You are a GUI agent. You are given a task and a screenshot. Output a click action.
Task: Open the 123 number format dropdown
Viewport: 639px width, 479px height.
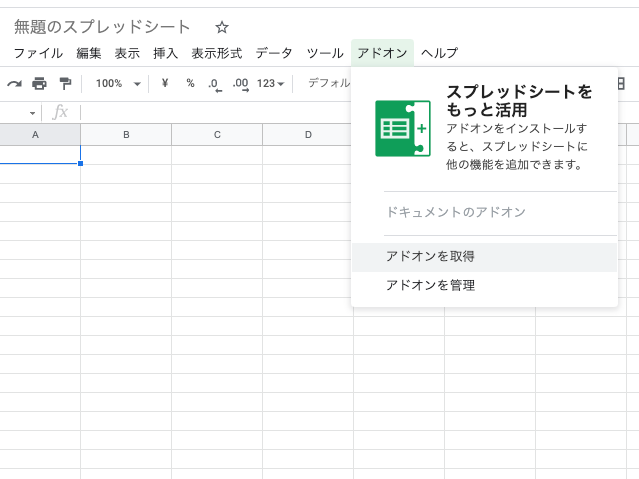(x=270, y=84)
